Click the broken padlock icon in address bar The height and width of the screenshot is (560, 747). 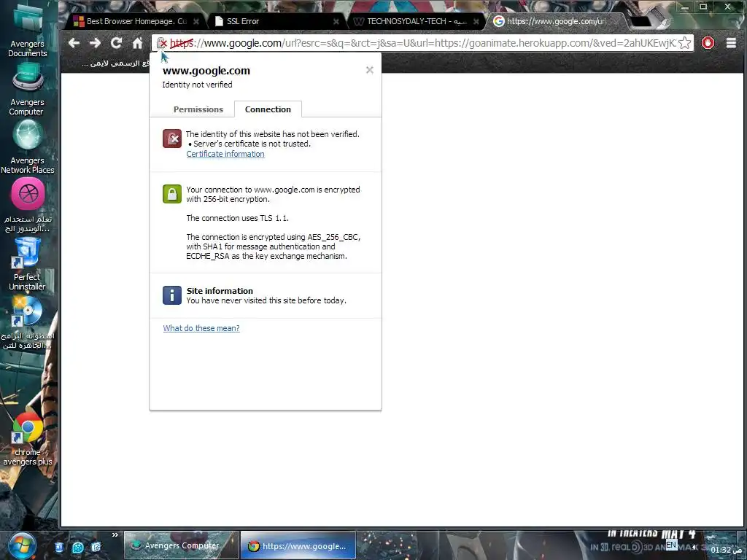pyautogui.click(x=162, y=43)
